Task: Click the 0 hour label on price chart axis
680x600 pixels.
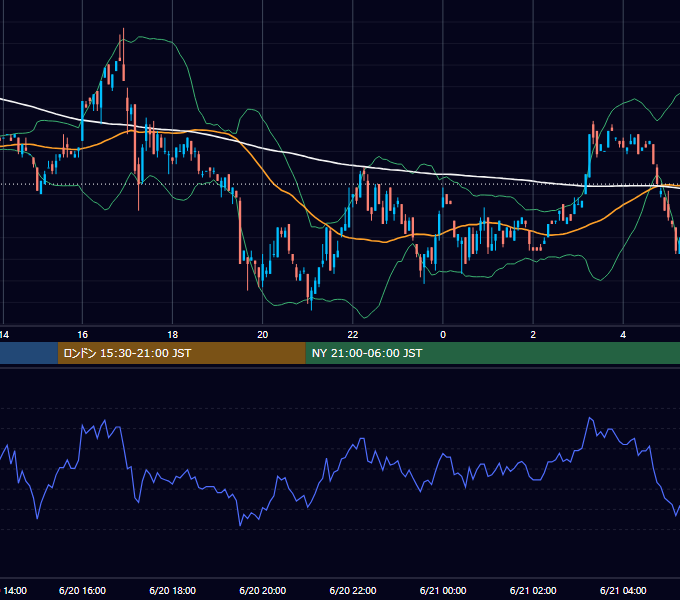Action: [443, 334]
